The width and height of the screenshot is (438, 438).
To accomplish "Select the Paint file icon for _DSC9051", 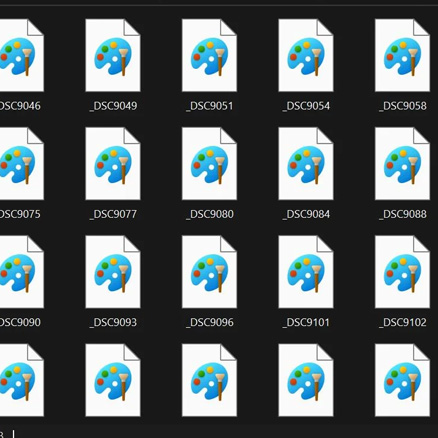I will pyautogui.click(x=209, y=55).
